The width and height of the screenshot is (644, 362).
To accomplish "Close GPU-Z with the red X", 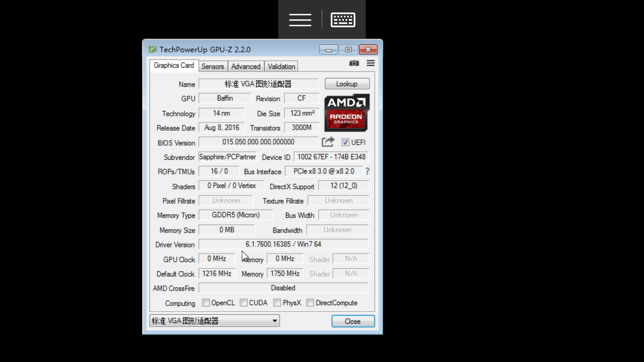I will [368, 50].
